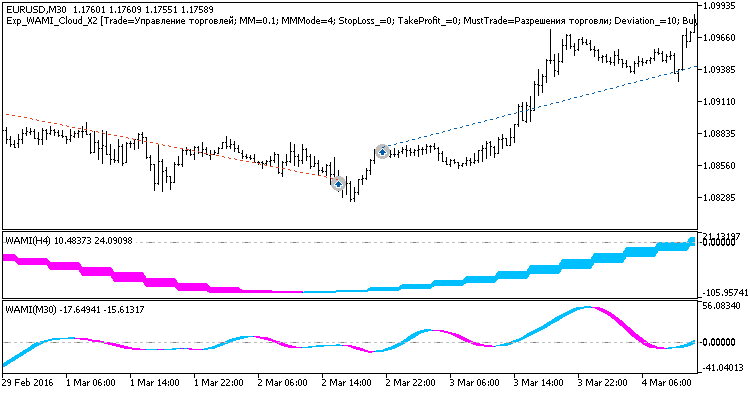Click the 1 Mar 06:00 time label
The image size is (750, 394).
click(x=90, y=383)
